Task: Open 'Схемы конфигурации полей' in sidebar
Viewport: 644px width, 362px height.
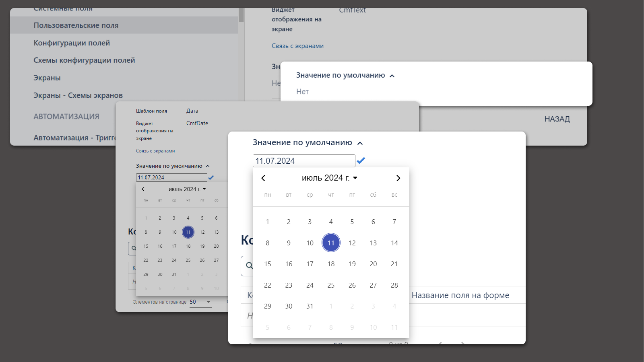Action: 84,60
